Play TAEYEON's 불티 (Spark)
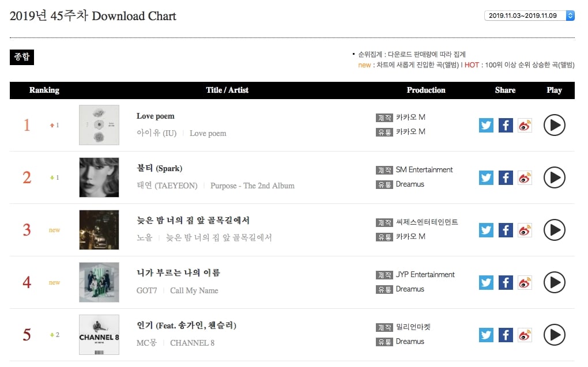The height and width of the screenshot is (367, 588). (554, 177)
